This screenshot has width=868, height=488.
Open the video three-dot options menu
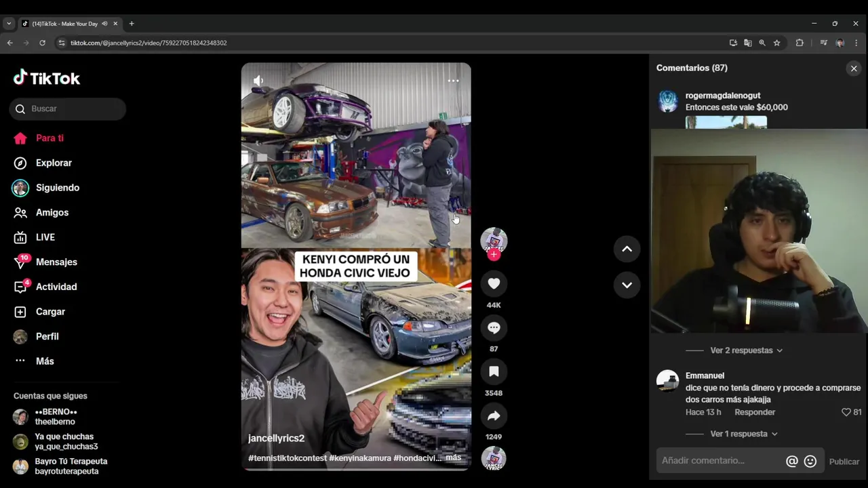point(453,81)
